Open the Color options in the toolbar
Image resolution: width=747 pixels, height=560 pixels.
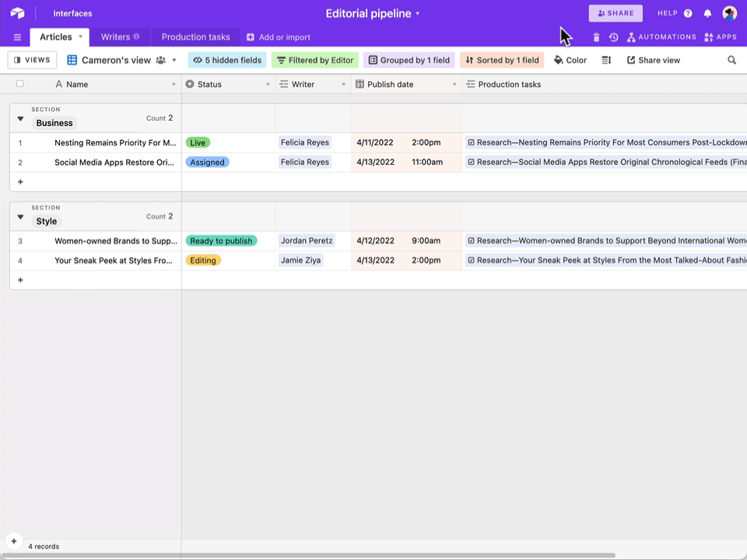click(570, 60)
